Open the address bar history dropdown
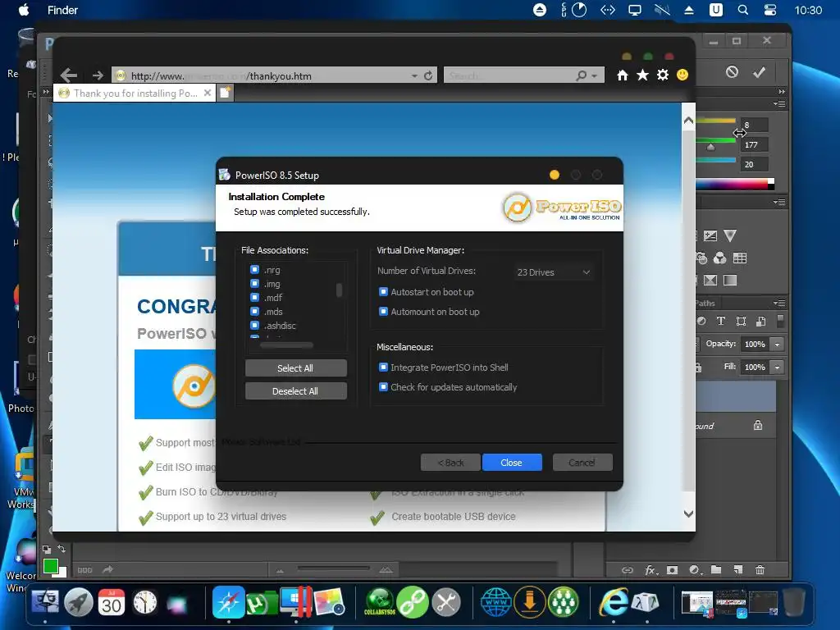This screenshot has height=630, width=840. coord(414,76)
